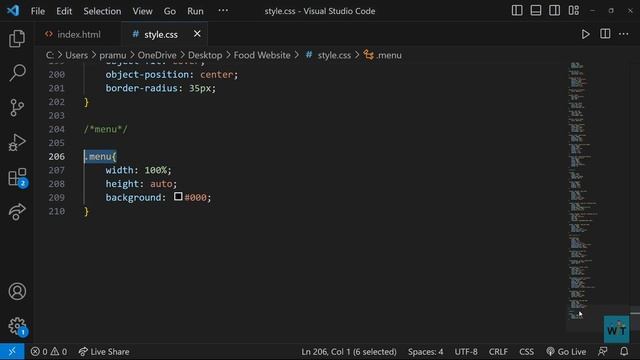Viewport: 640px width, 360px height.
Task: Close the style.css tab
Action: (197, 34)
